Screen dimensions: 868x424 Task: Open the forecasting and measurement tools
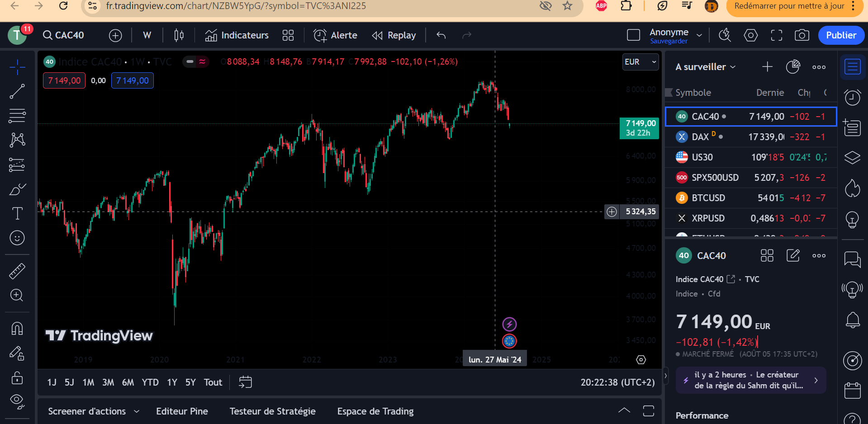(x=17, y=165)
